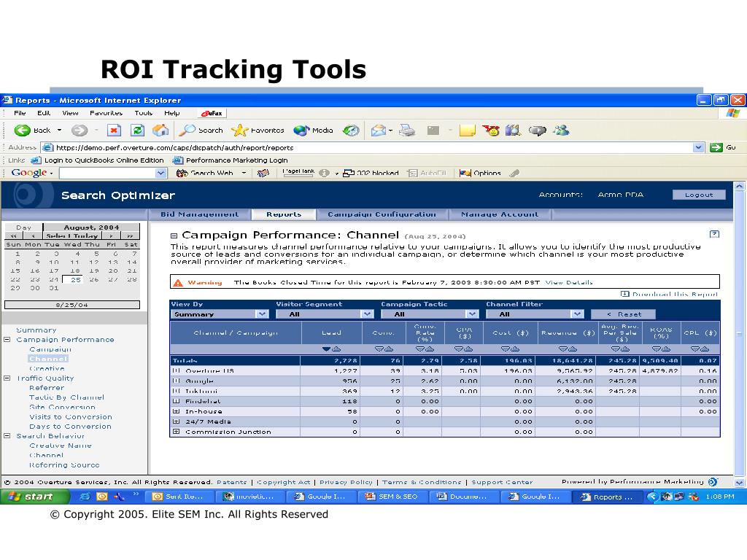
Task: Click the IE Back arrow icon
Action: pyautogui.click(x=22, y=130)
